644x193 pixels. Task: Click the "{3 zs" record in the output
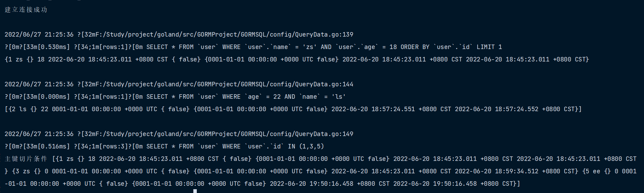21,171
